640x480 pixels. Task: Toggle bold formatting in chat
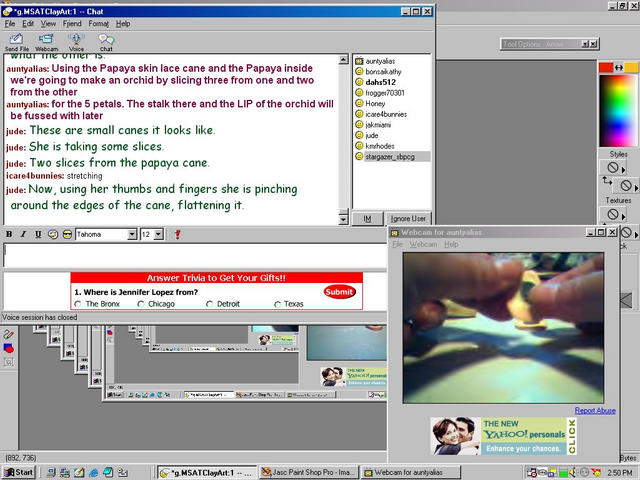click(x=9, y=234)
